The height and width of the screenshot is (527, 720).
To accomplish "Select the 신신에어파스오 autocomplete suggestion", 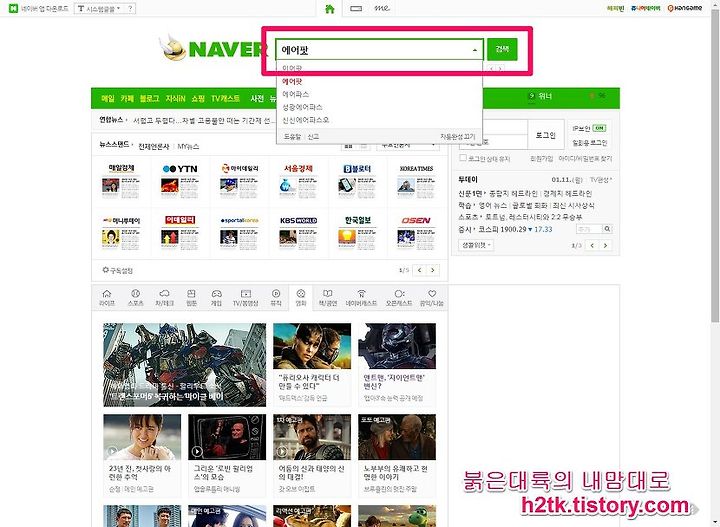I will coord(305,120).
